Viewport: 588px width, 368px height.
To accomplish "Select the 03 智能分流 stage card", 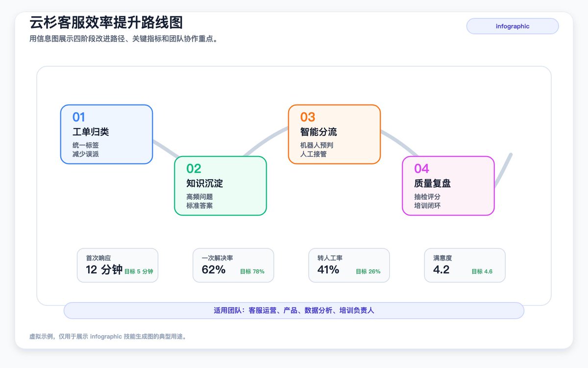I will click(334, 134).
